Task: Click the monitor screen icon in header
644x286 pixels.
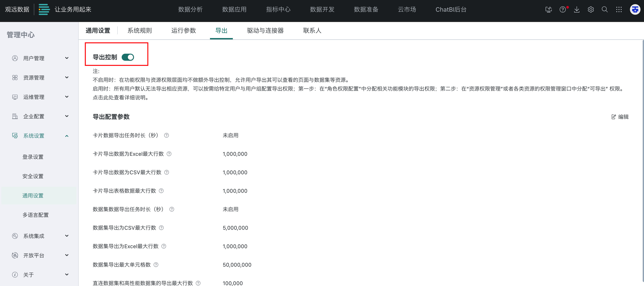Action: (548, 9)
